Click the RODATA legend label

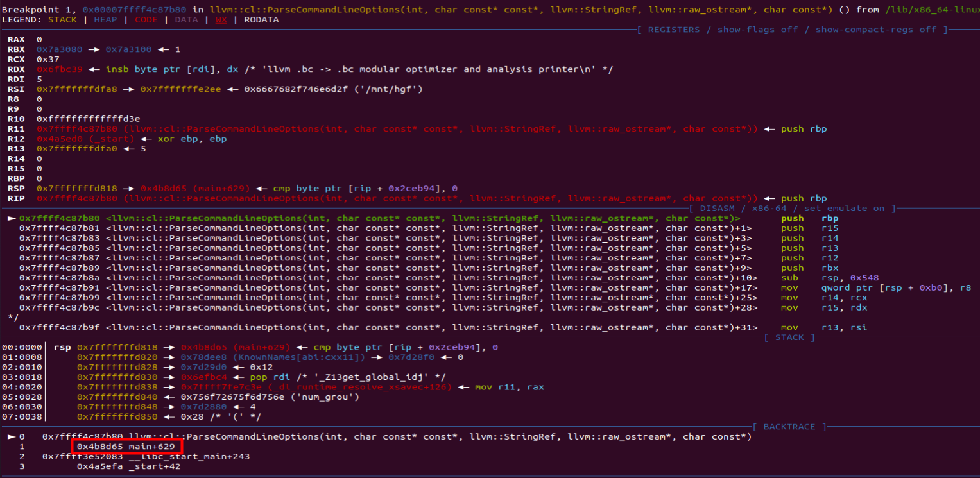(x=261, y=19)
